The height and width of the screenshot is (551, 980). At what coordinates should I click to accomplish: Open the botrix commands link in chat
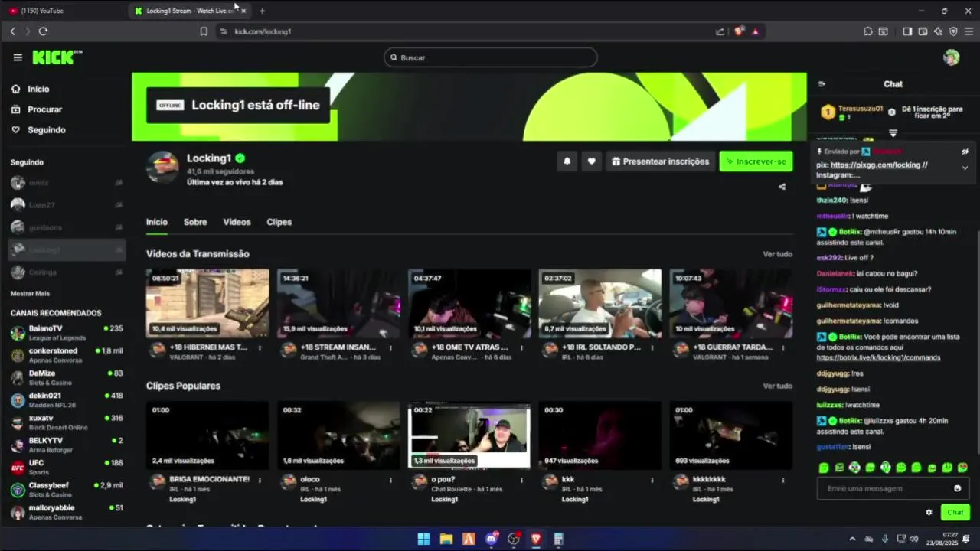pyautogui.click(x=878, y=357)
